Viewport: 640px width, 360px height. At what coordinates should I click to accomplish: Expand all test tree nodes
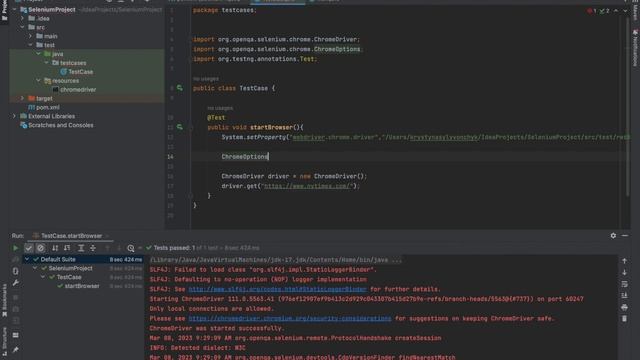tap(81, 248)
